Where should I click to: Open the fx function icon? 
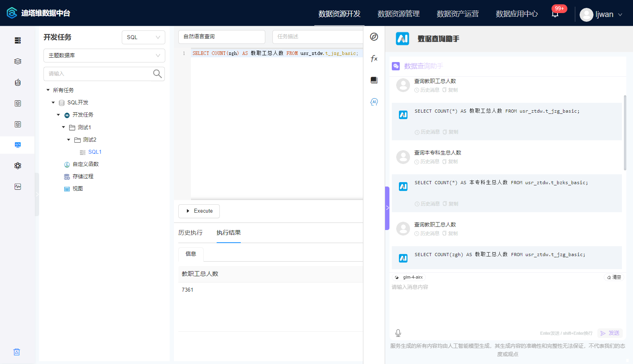(x=374, y=58)
